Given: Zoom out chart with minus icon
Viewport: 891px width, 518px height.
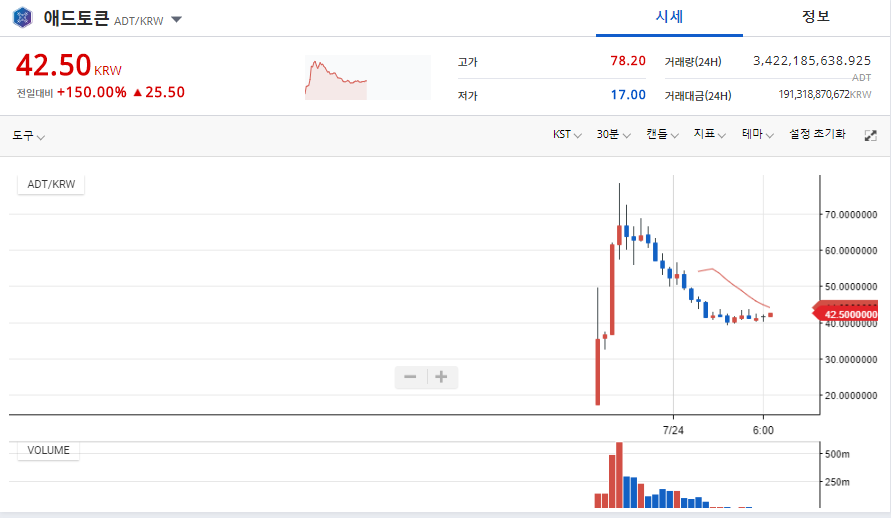Looking at the screenshot, I should [410, 377].
